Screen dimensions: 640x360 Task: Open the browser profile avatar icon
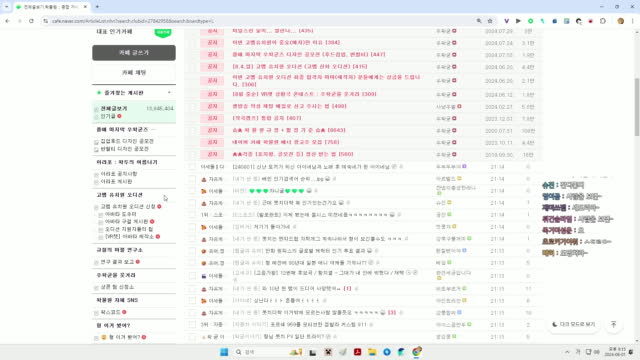point(620,21)
